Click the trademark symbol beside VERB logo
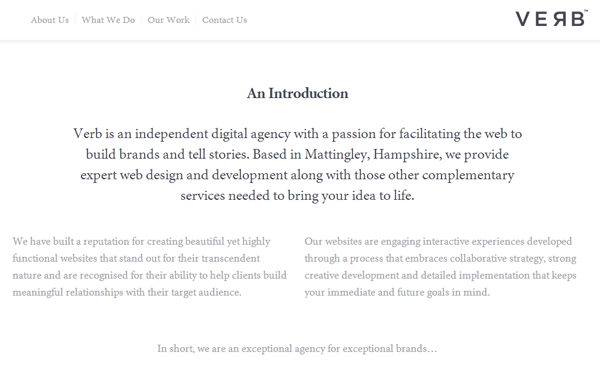Viewport: 600px width, 380px height. 586,11
